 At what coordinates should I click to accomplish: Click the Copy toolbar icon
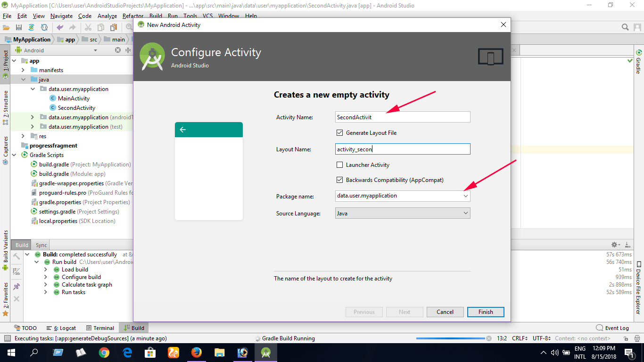pyautogui.click(x=101, y=28)
